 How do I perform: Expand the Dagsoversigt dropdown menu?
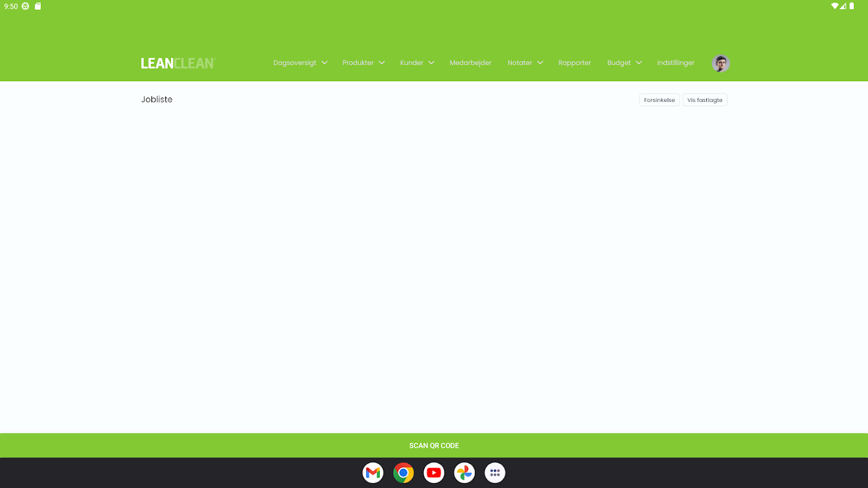point(300,63)
